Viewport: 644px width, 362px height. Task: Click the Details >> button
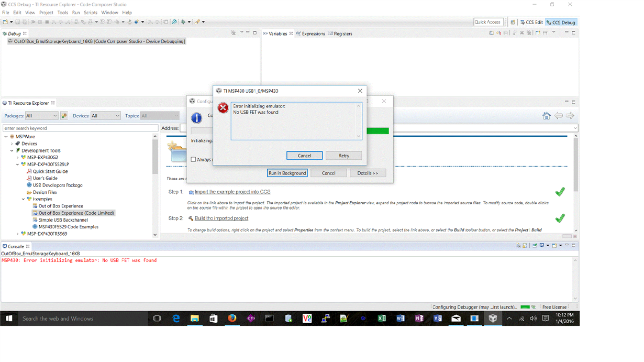pos(368,173)
